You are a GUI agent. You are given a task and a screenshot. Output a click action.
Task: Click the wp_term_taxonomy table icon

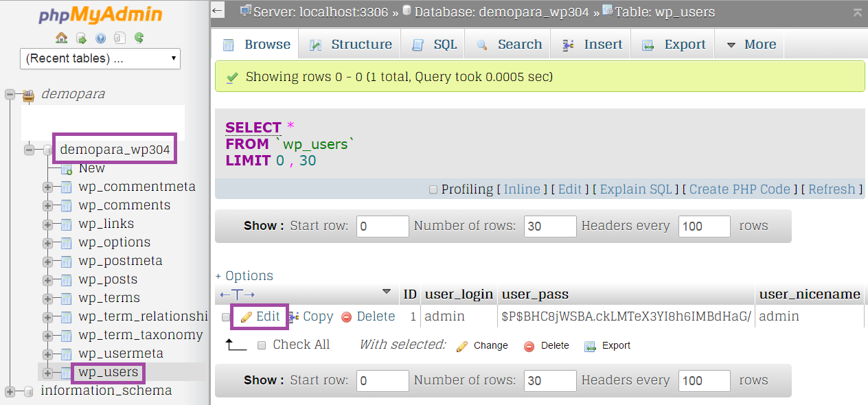point(67,335)
